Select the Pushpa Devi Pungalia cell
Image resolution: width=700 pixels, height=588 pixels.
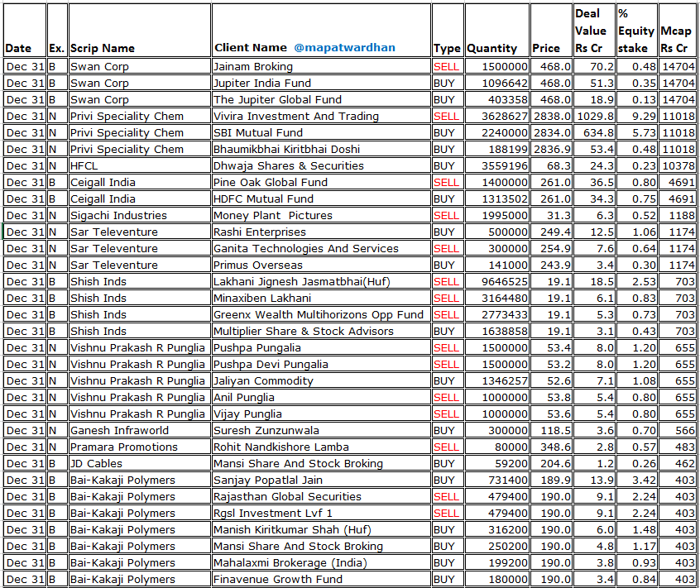[x=321, y=364]
